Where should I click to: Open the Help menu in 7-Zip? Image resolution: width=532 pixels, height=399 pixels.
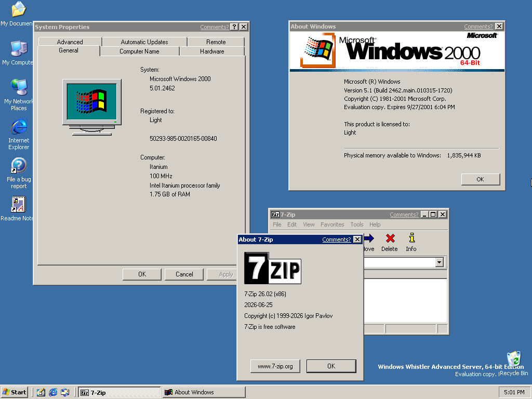pyautogui.click(x=375, y=224)
